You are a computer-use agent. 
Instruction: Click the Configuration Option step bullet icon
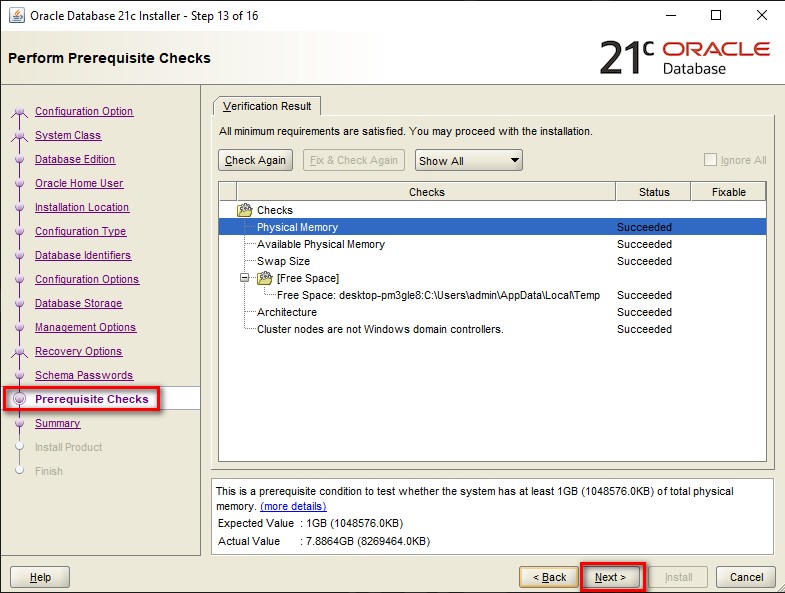point(20,111)
